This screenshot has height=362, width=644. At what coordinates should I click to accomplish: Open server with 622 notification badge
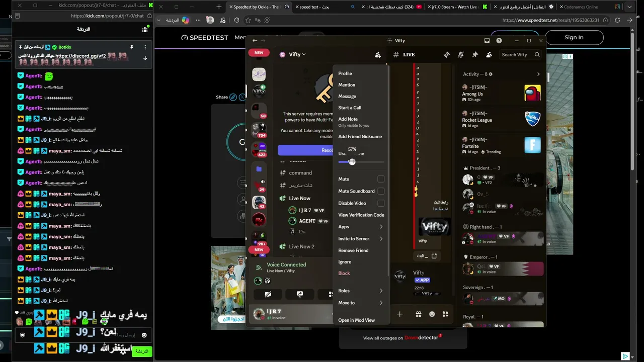259,149
